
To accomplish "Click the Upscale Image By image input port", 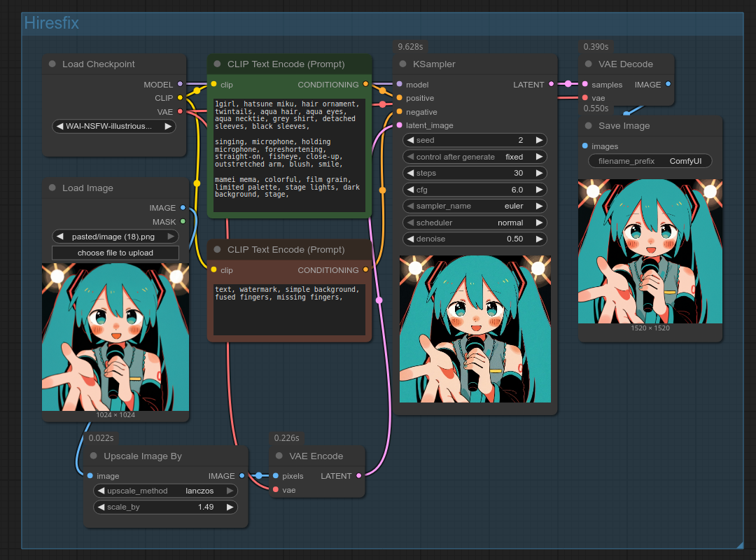I will tap(90, 475).
